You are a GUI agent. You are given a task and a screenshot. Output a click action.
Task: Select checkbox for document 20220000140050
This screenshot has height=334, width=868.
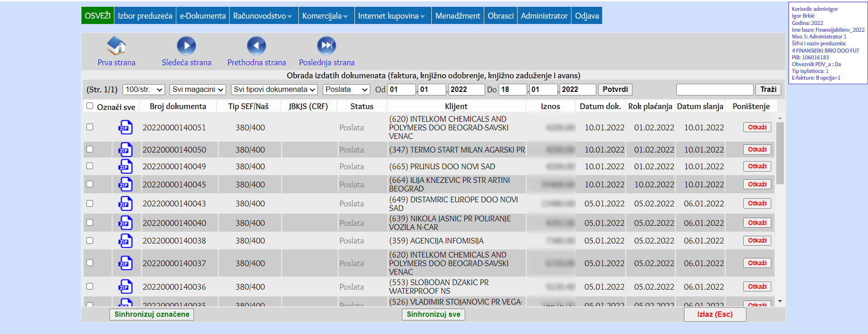tap(90, 149)
